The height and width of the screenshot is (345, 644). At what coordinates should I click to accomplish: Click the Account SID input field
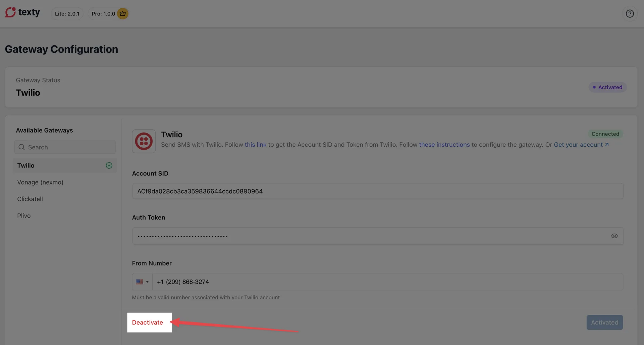(378, 191)
